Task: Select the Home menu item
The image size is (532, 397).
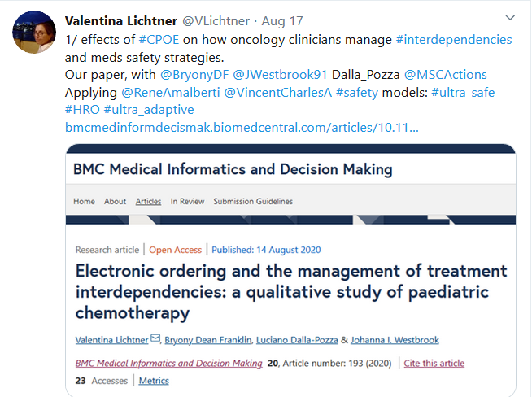Action: (x=84, y=201)
